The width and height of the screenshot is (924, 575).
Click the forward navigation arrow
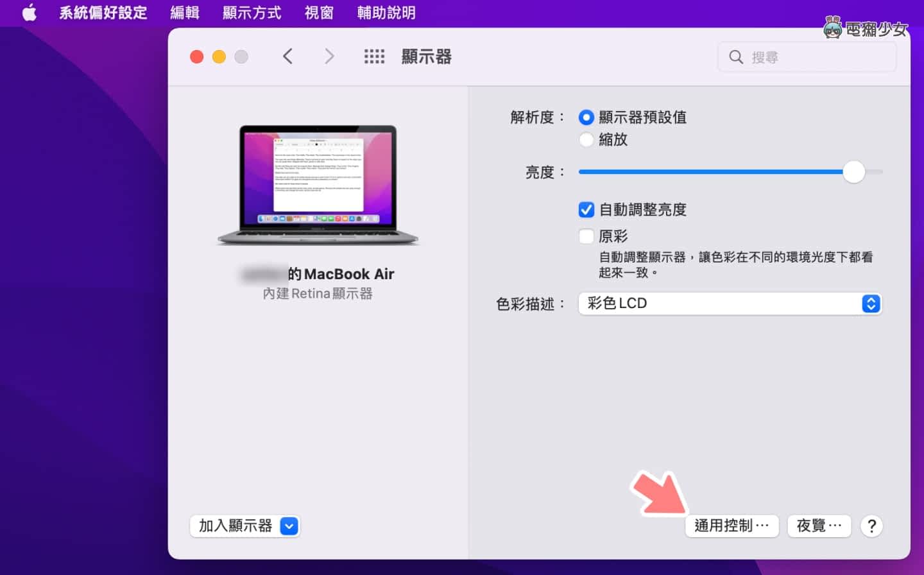(329, 56)
